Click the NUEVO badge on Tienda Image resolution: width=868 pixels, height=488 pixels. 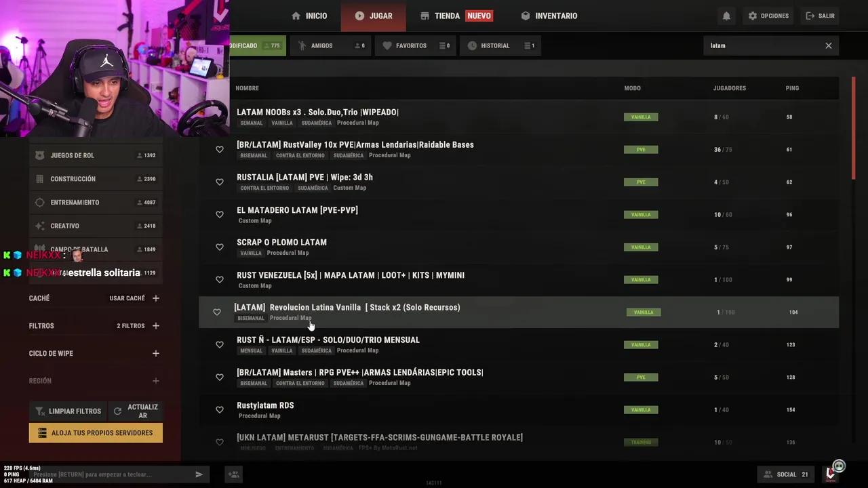[x=479, y=16]
